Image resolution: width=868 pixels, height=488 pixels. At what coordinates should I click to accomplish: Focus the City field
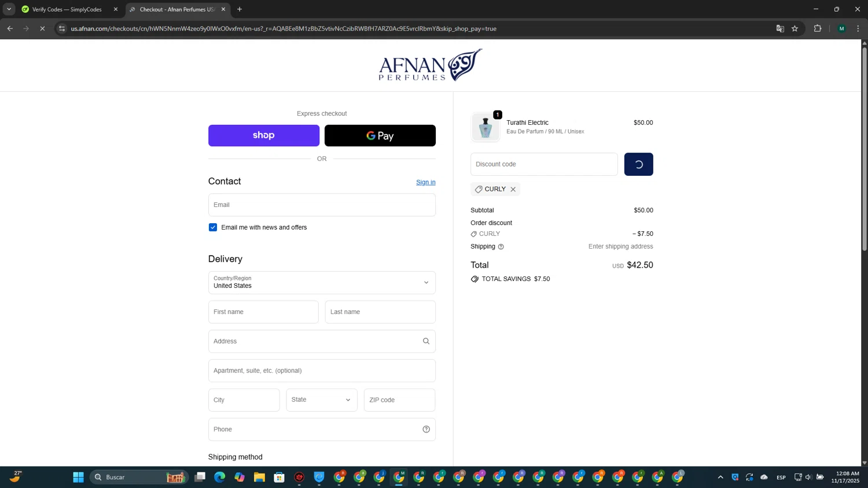(x=244, y=400)
